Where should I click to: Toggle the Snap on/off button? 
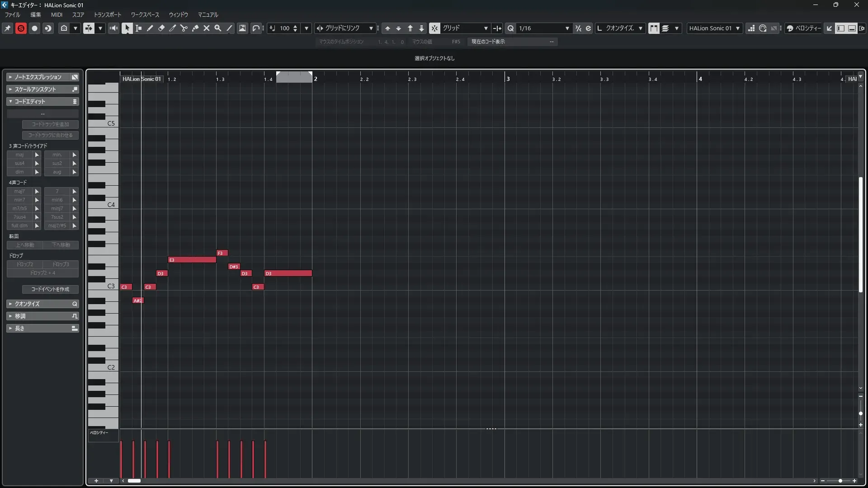434,28
